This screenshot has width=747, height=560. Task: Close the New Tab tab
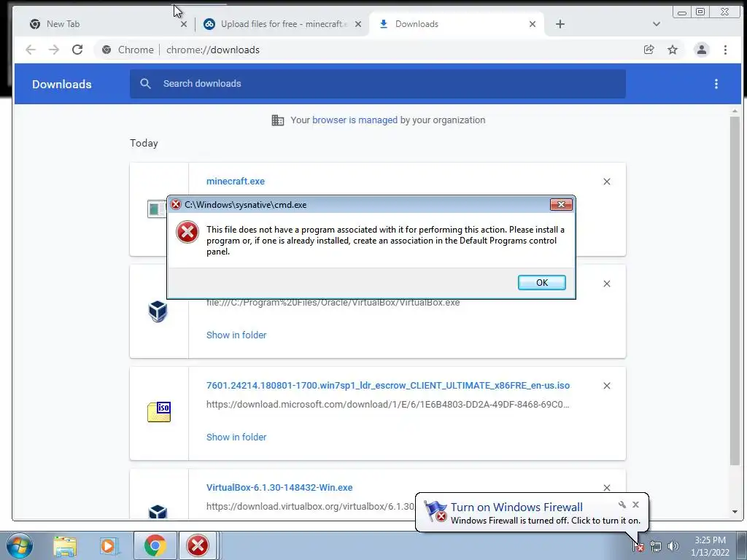(184, 24)
